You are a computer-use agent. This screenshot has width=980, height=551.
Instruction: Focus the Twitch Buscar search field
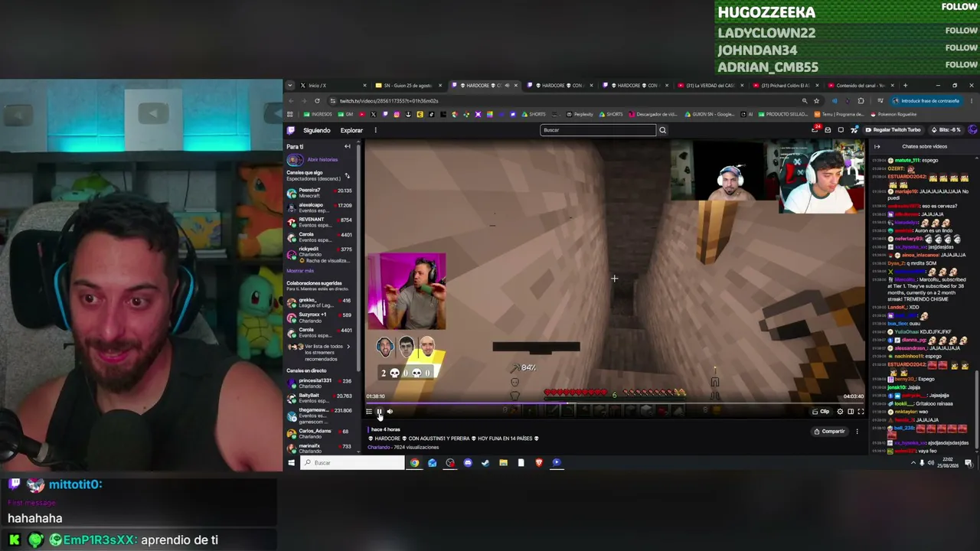point(598,130)
